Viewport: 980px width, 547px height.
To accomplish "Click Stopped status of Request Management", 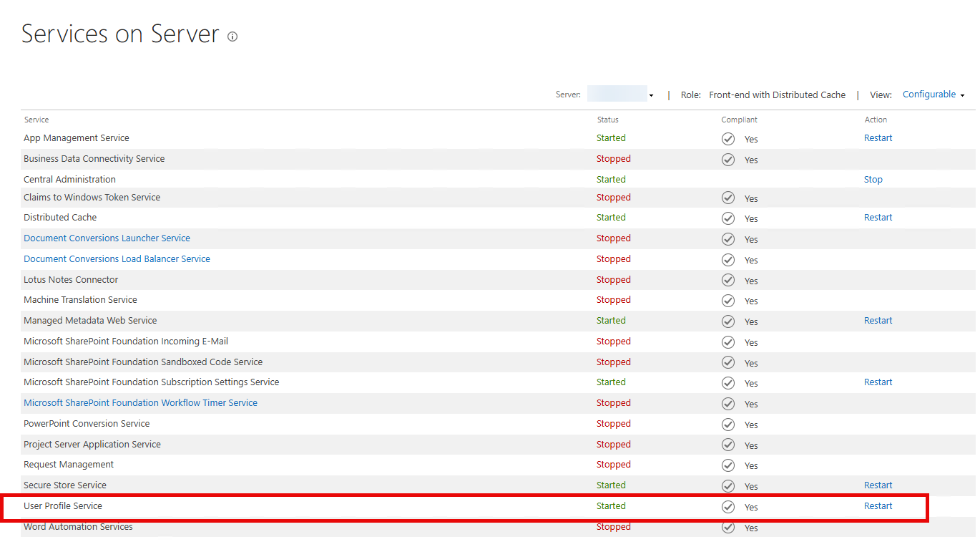I will click(x=614, y=465).
